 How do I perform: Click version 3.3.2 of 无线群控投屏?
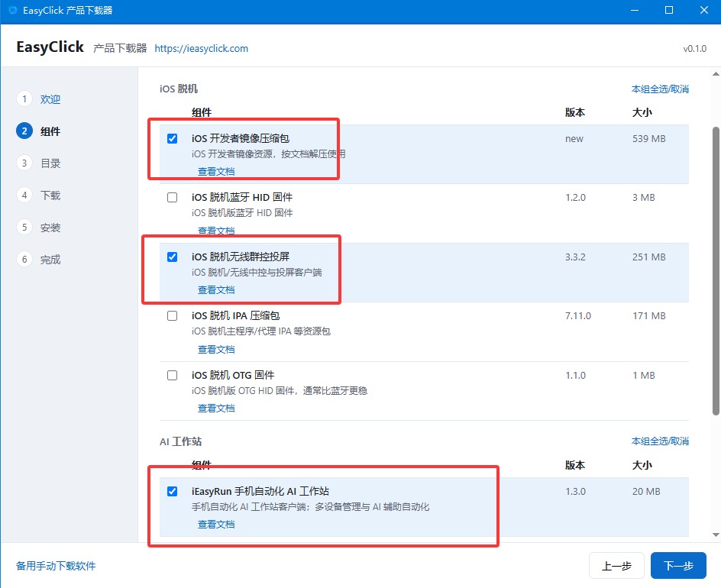(x=575, y=257)
